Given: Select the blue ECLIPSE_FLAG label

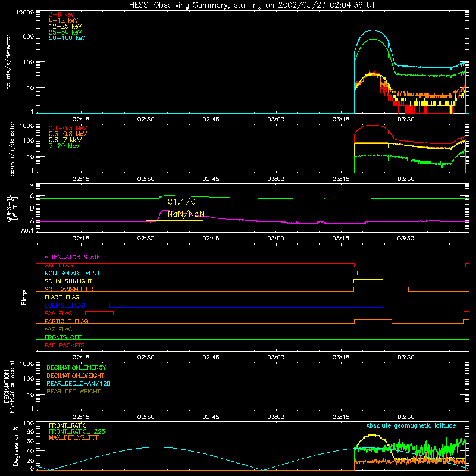Looking at the screenshot, I should tap(65, 305).
